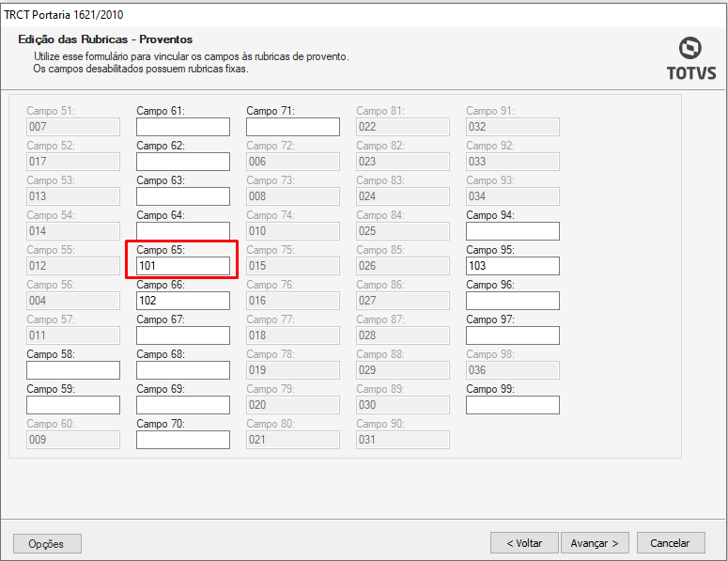Focus the Campo 61 input field
This screenshot has width=728, height=561.
click(183, 127)
